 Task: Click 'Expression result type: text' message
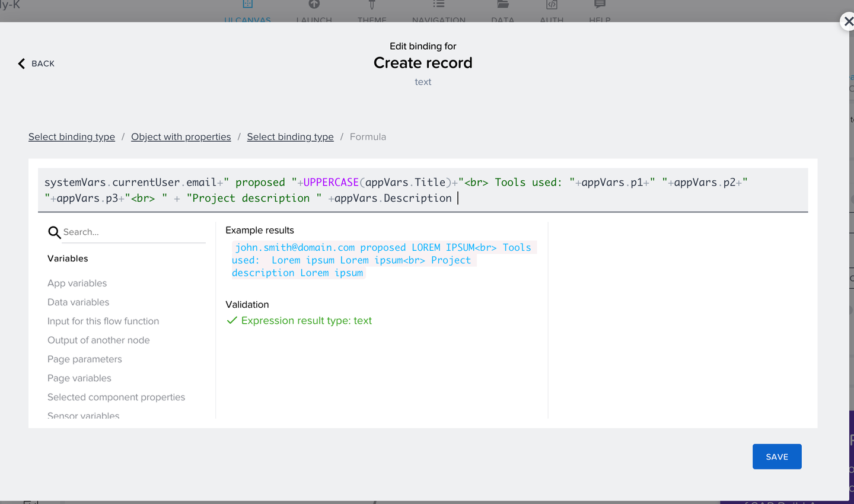(x=307, y=321)
